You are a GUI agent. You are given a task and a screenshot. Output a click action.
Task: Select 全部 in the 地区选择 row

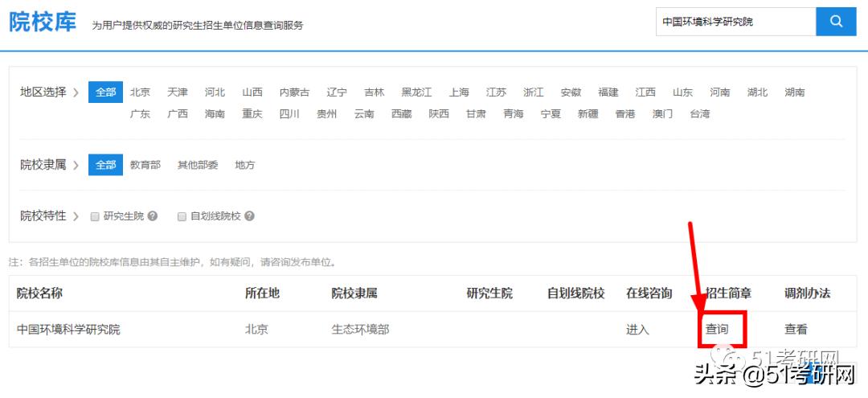(106, 92)
